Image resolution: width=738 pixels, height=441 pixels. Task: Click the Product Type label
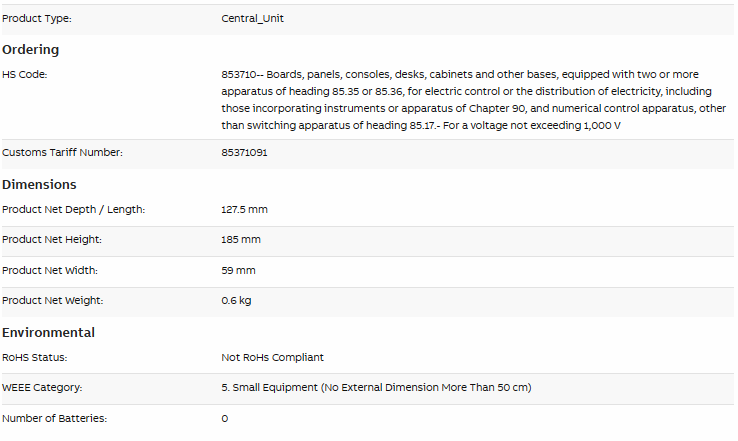(37, 19)
